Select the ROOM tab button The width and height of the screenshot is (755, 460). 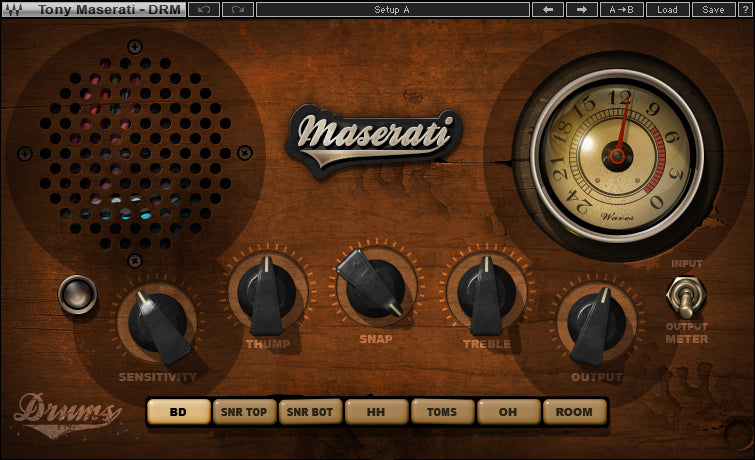click(575, 411)
